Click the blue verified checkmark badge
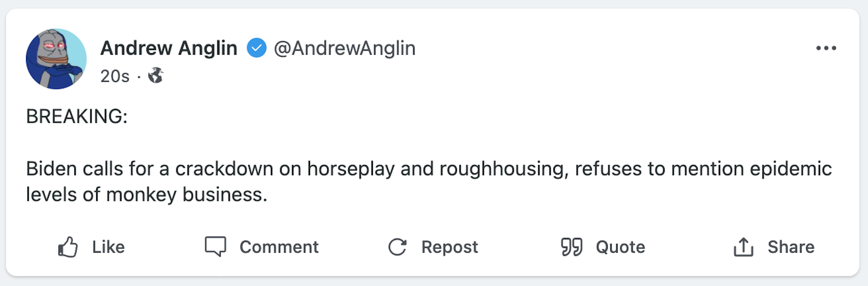This screenshot has height=286, width=868. [257, 48]
